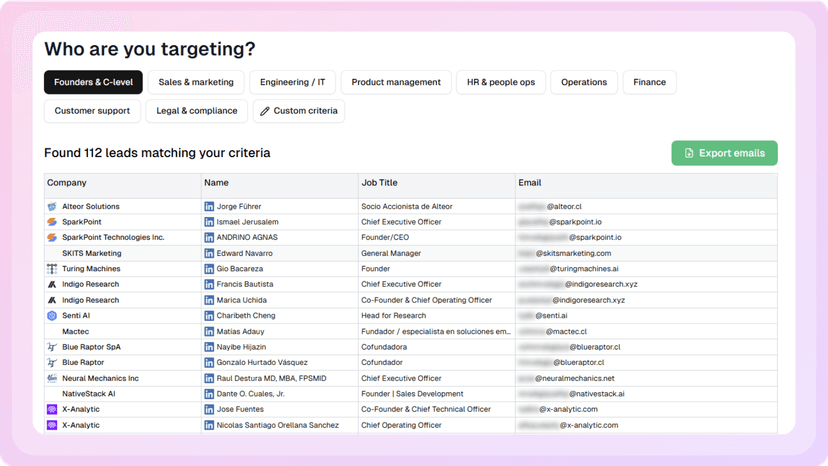Click the Turing Machines company logo
The height and width of the screenshot is (466, 828).
tap(52, 269)
